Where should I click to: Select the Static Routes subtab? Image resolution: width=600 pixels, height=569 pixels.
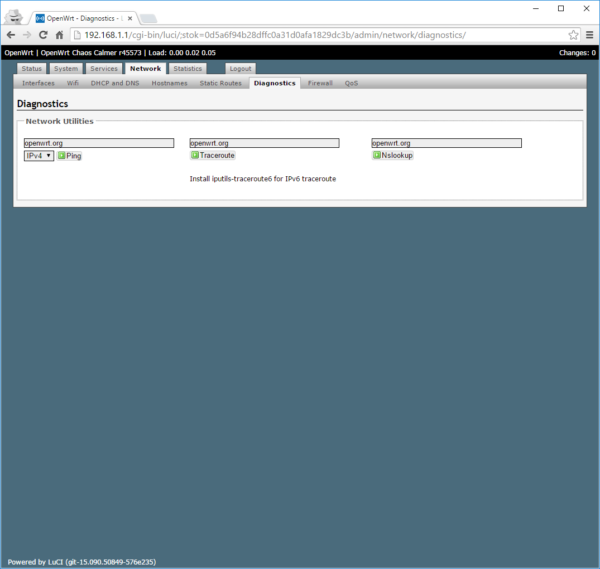point(220,83)
